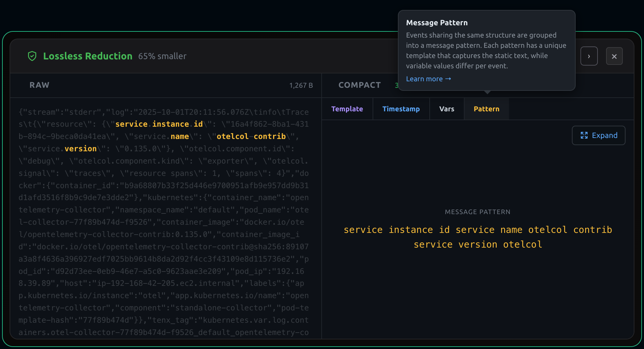Close the Lossless Reduction panel
The height and width of the screenshot is (349, 644).
pos(614,56)
